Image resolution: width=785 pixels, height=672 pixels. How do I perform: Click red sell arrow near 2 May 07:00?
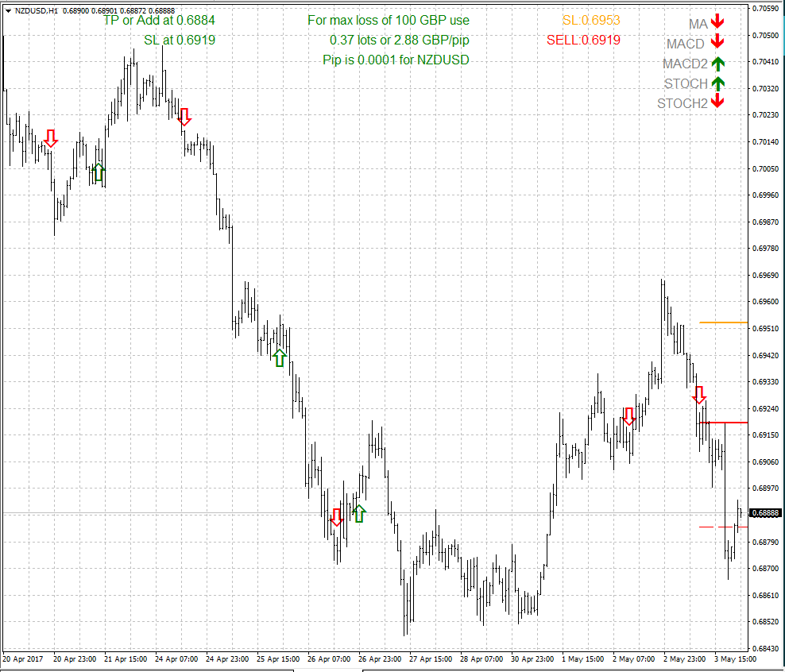[x=628, y=416]
